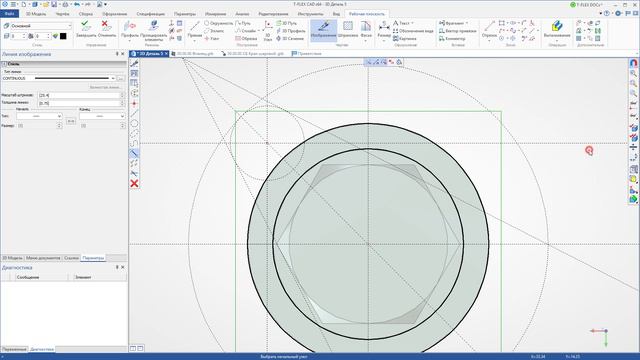Pin the Диагностика panel
The width and height of the screenshot is (640, 360).
click(117, 267)
